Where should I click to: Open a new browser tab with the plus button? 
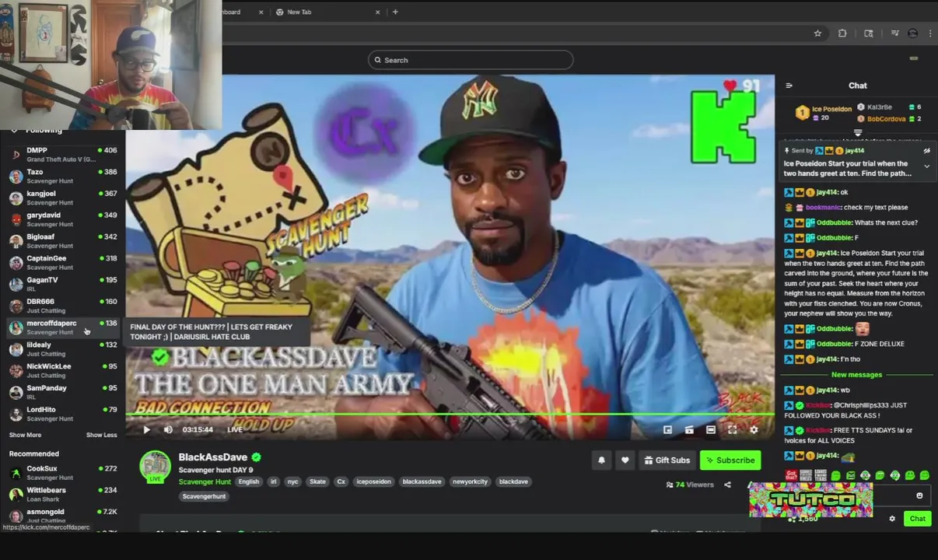pyautogui.click(x=395, y=12)
